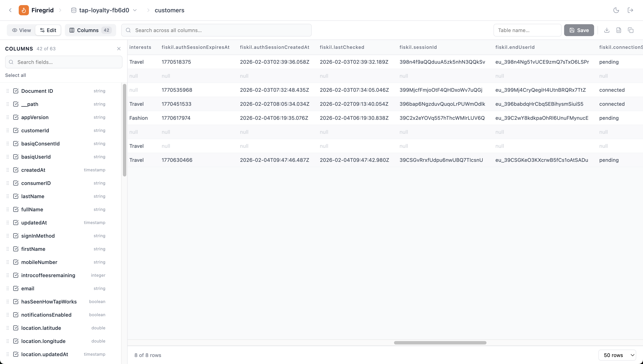Click the database icon beside tap-loyalty-fb6d0
This screenshot has width=643, height=364.
(74, 10)
